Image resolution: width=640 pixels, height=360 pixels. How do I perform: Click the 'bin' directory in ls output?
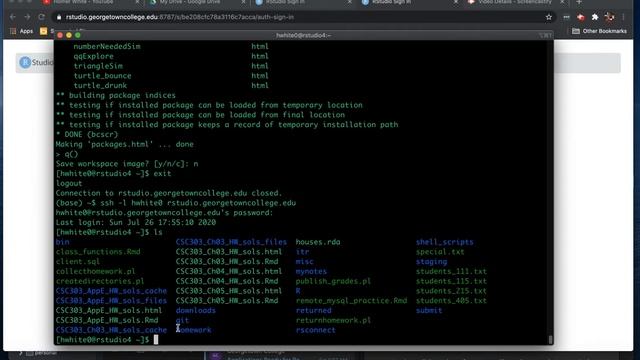tap(62, 242)
